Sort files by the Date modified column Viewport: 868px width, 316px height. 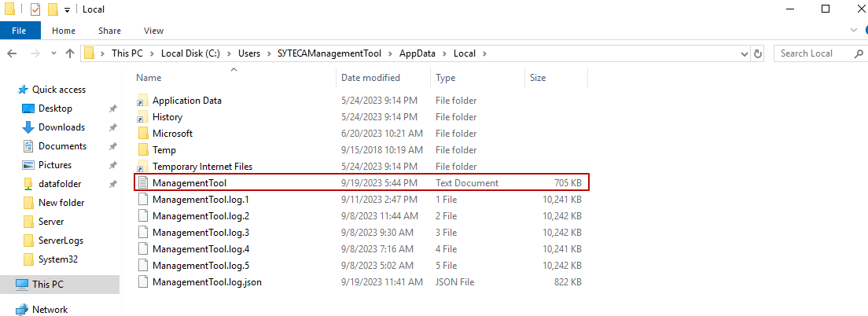tap(370, 78)
